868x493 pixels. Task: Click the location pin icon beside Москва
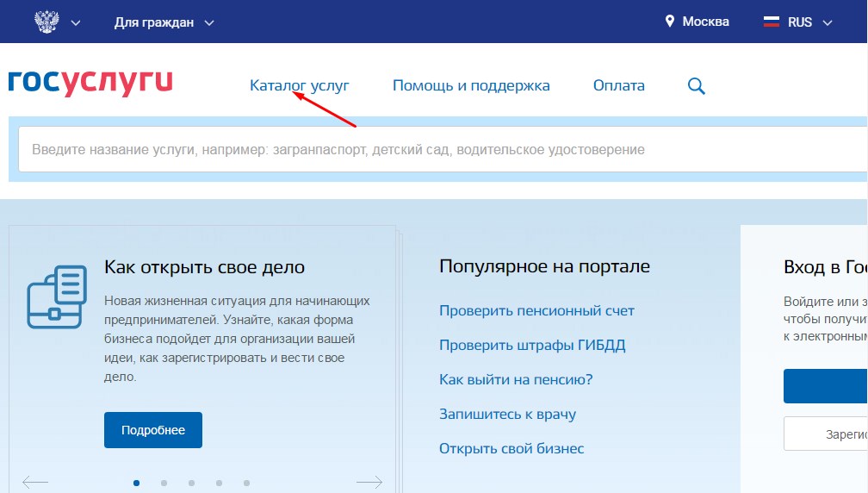[x=670, y=22]
